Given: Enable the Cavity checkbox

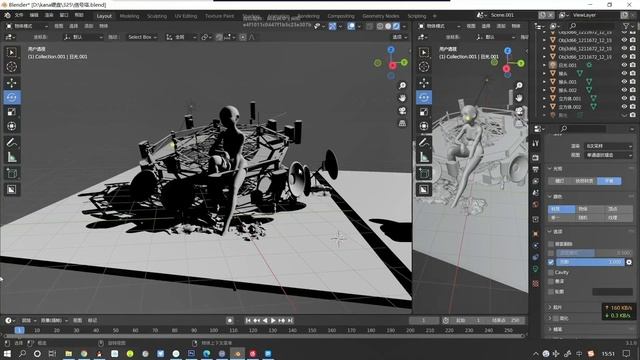Looking at the screenshot, I should click(551, 272).
